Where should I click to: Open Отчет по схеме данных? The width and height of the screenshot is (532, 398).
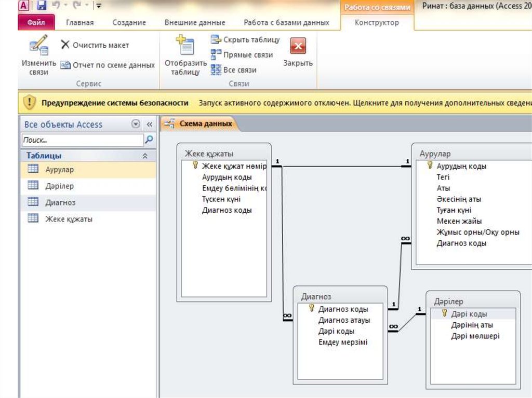(108, 65)
